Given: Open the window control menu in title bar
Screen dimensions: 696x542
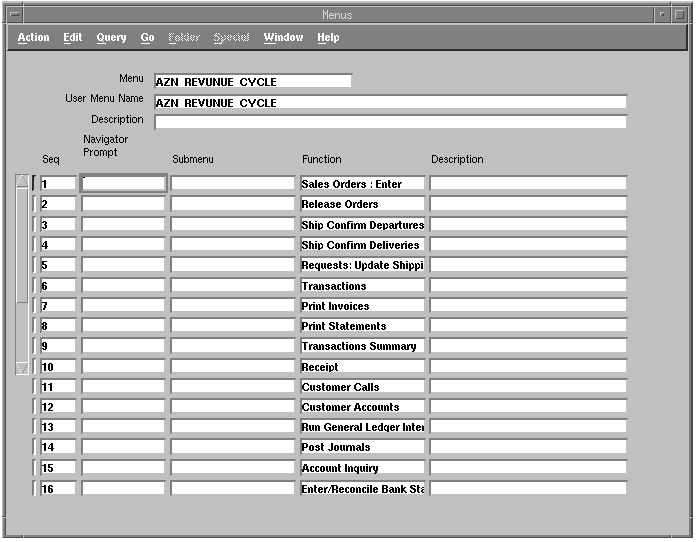Looking at the screenshot, I should pyautogui.click(x=15, y=15).
